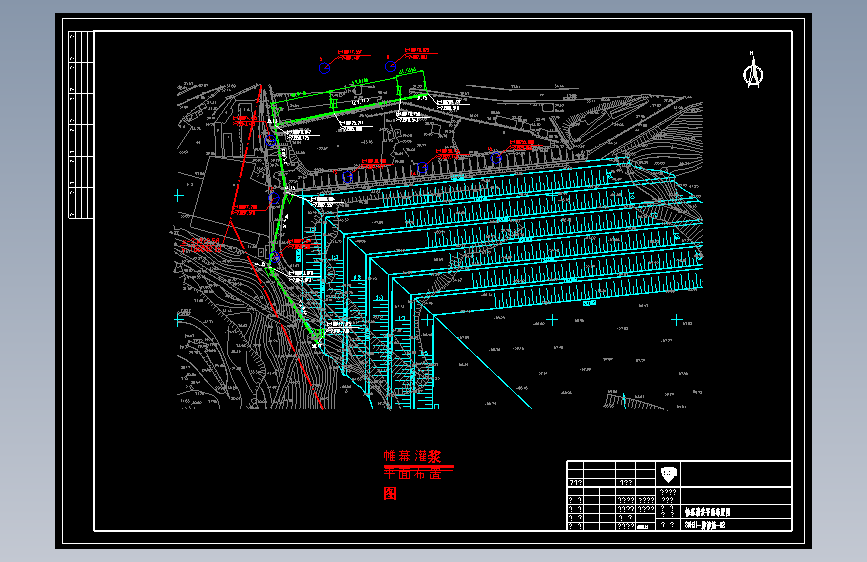Image resolution: width=867 pixels, height=562 pixels.
Task: Select the red title text 帷幕灌浆
Action: click(x=412, y=456)
